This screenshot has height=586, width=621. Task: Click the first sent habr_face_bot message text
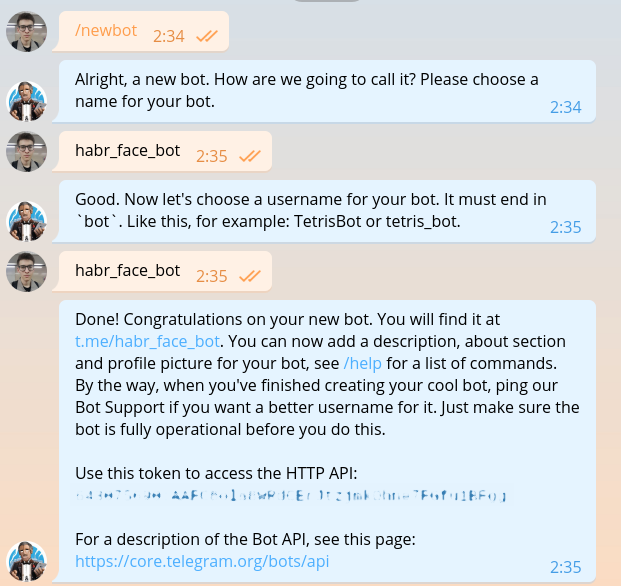coord(128,151)
